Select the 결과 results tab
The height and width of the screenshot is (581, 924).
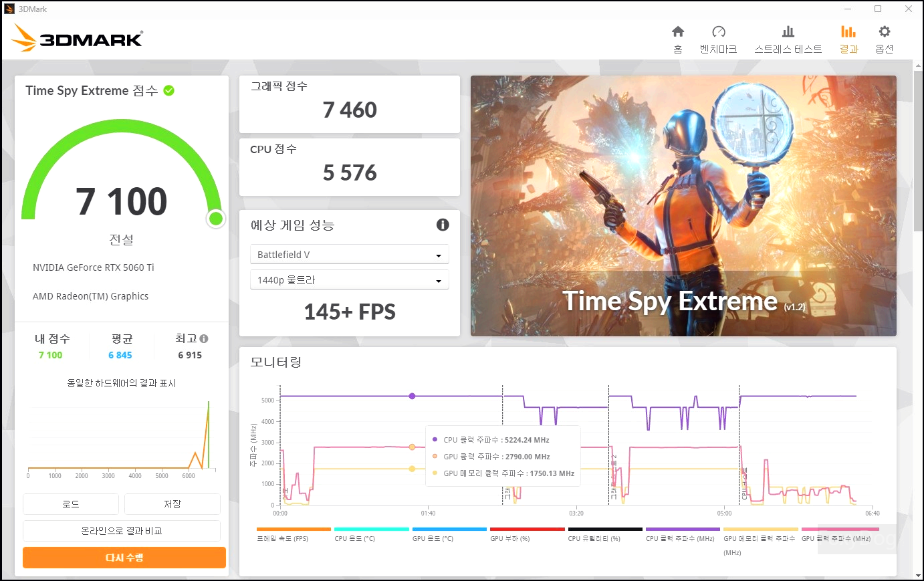coord(848,39)
